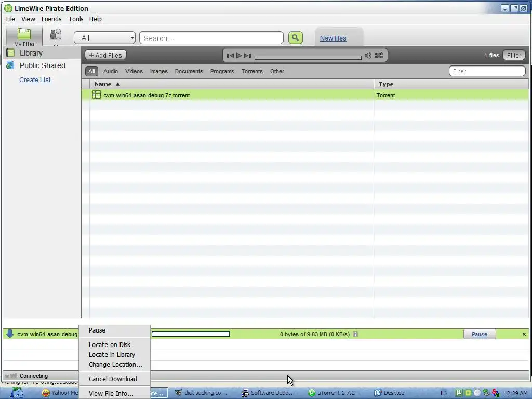Image resolution: width=532 pixels, height=399 pixels.
Task: Skip to next track in player
Action: tap(248, 55)
